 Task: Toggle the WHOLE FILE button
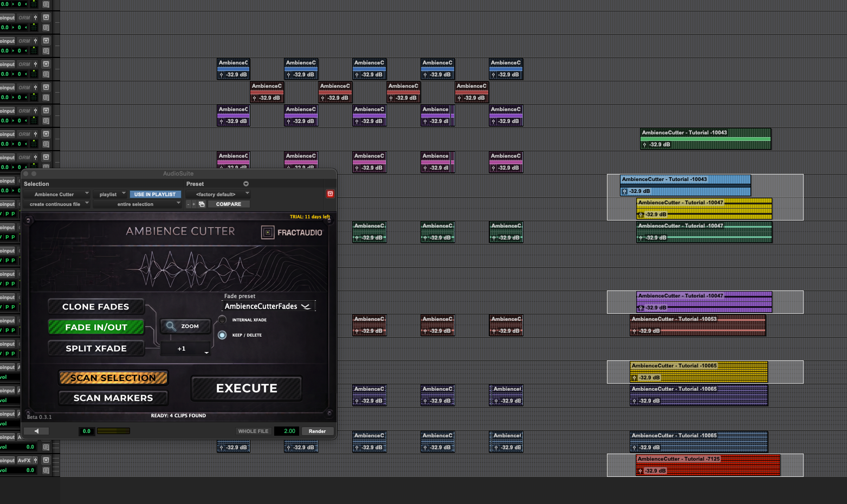coord(253,431)
